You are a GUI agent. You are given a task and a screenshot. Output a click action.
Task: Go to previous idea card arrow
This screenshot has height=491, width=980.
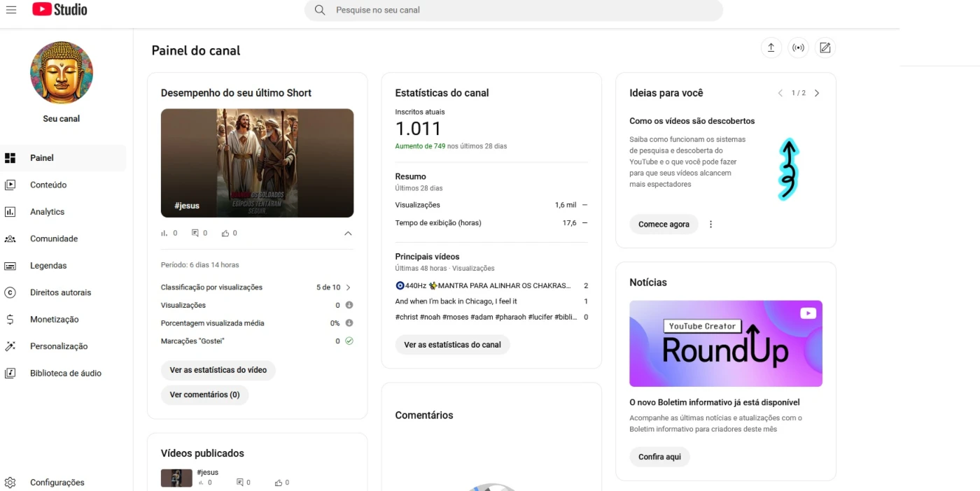click(780, 93)
